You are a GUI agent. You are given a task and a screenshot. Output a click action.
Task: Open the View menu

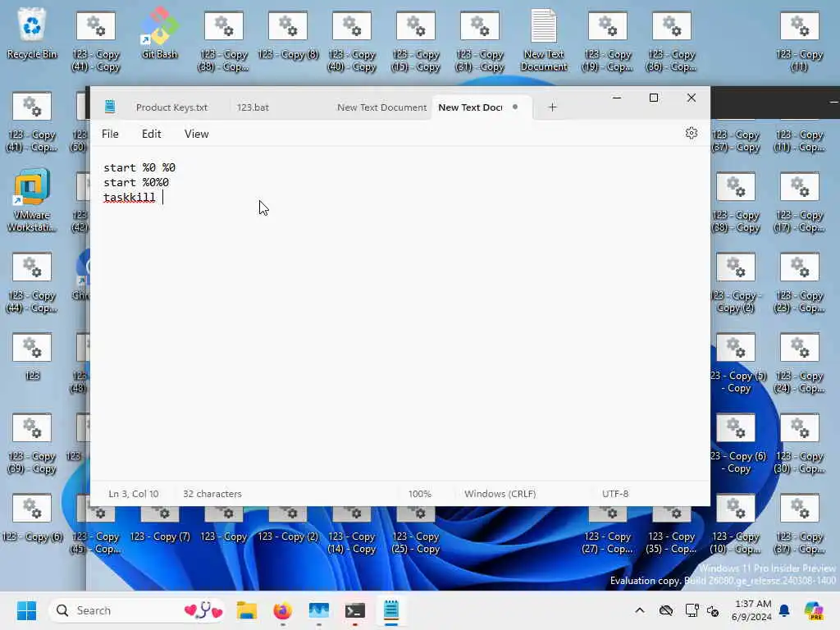point(197,134)
